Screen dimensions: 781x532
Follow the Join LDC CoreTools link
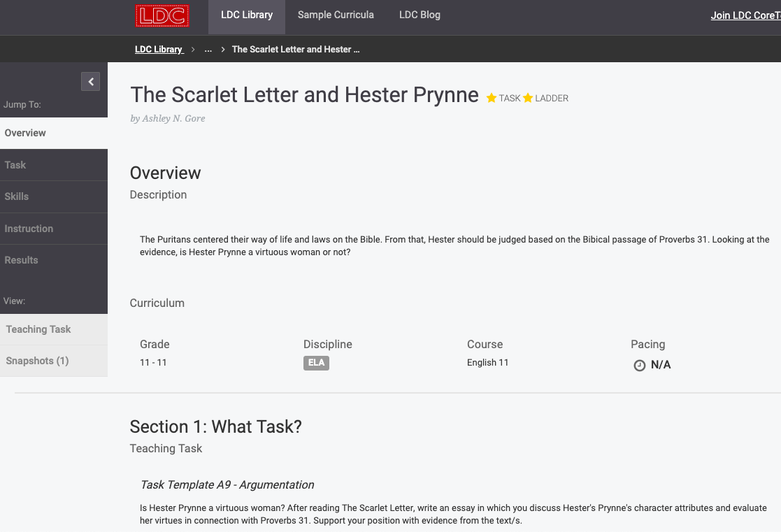(x=745, y=15)
